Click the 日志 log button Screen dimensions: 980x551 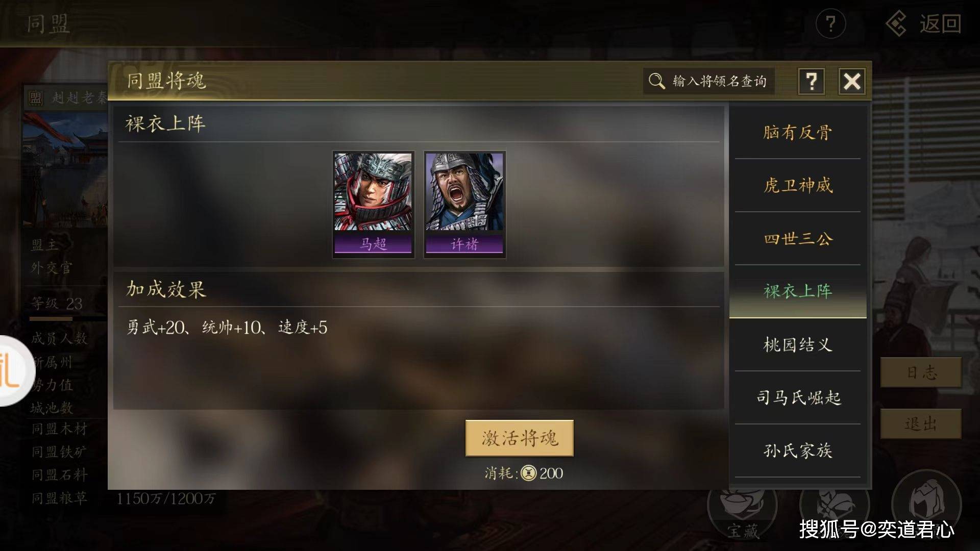(x=921, y=372)
